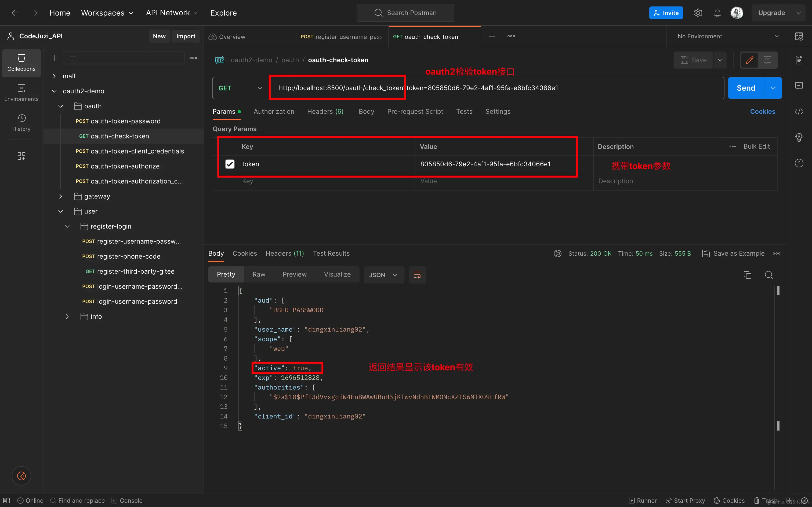Open oauth-token-password request in sidebar
Image resolution: width=812 pixels, height=507 pixels.
coord(125,121)
